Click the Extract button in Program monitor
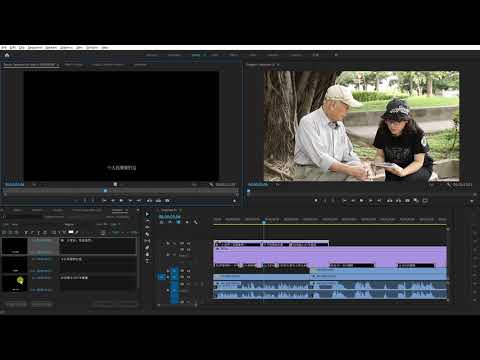 (398, 201)
